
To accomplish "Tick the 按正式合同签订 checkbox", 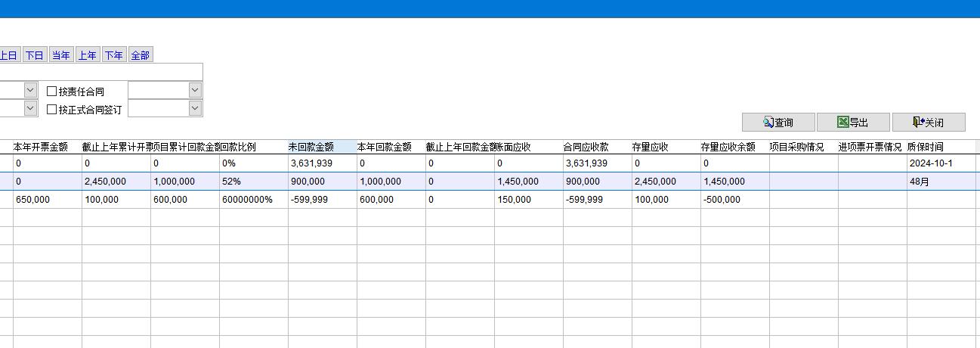I will (52, 110).
